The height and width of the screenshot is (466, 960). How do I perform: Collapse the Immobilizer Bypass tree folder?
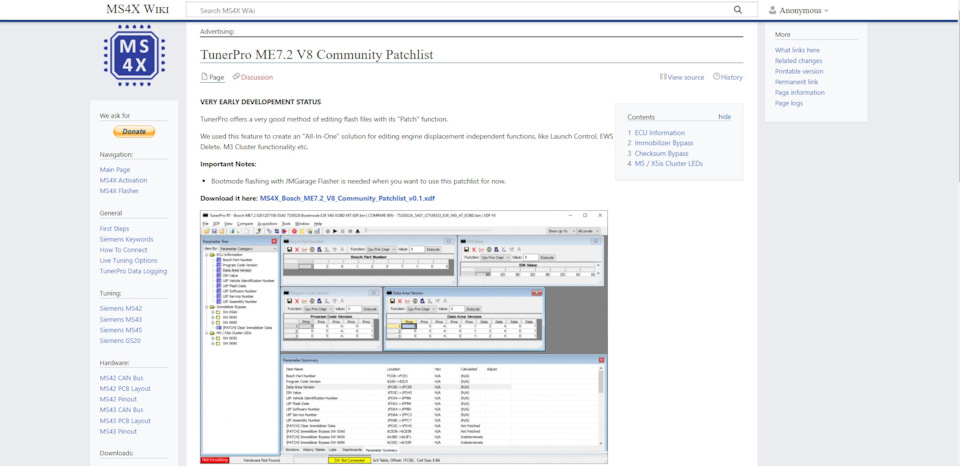click(206, 307)
